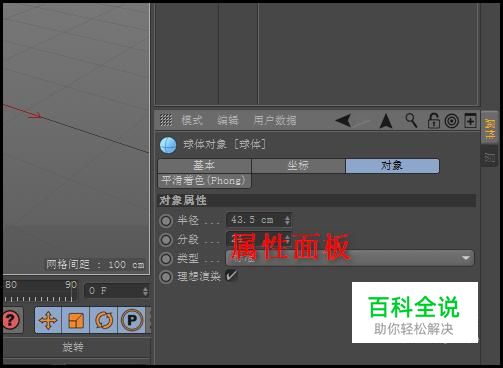Select the scale tool icon

click(x=76, y=320)
